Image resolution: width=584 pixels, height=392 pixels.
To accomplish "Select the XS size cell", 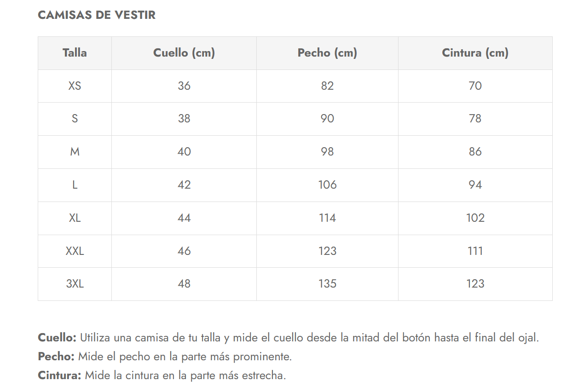I will [75, 86].
